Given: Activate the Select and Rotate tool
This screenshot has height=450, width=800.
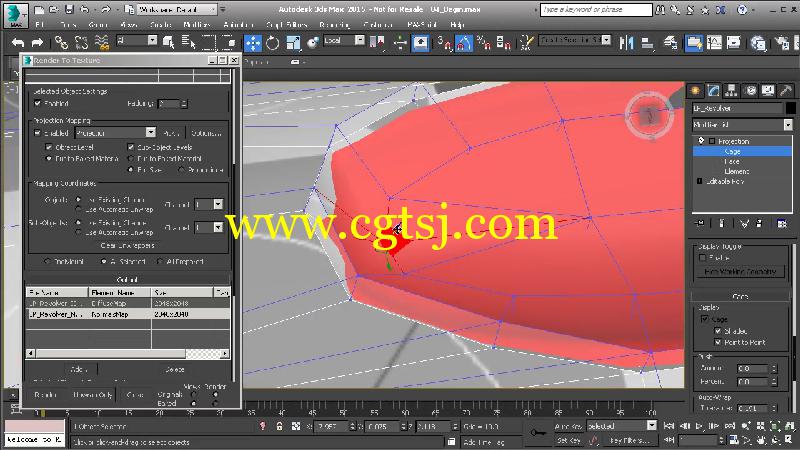Looking at the screenshot, I should pyautogui.click(x=272, y=43).
